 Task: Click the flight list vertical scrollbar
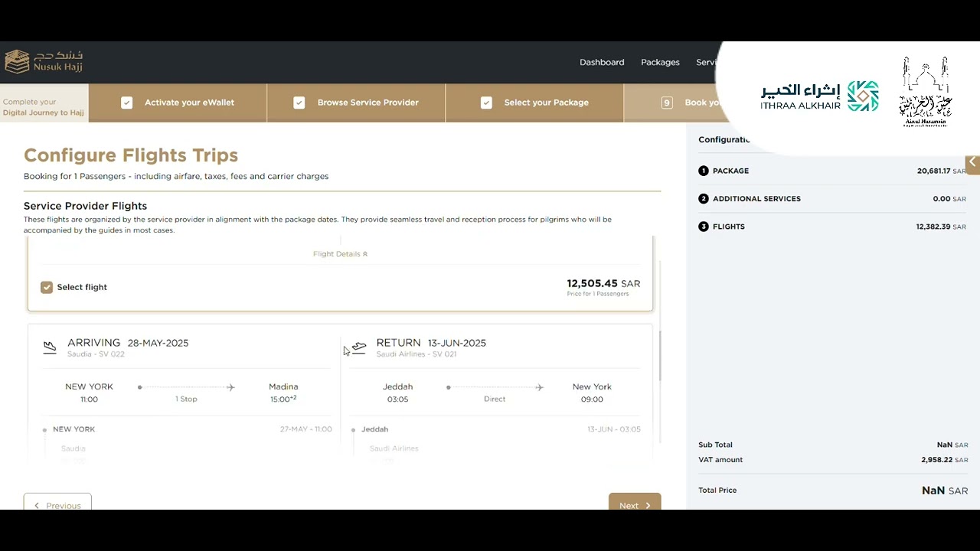(659, 356)
